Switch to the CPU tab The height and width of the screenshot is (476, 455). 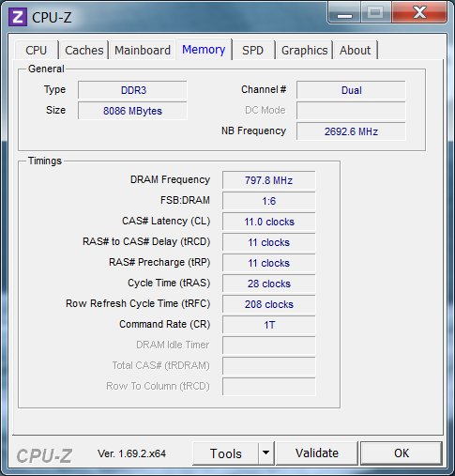pyautogui.click(x=37, y=50)
